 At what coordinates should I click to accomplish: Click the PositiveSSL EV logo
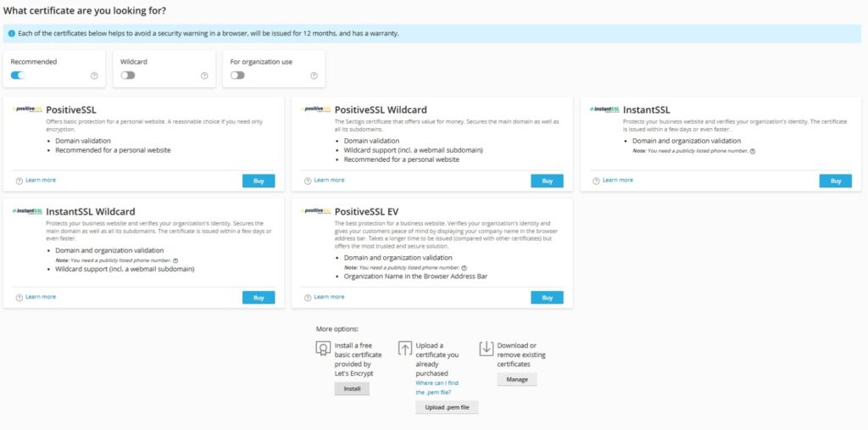click(x=316, y=210)
